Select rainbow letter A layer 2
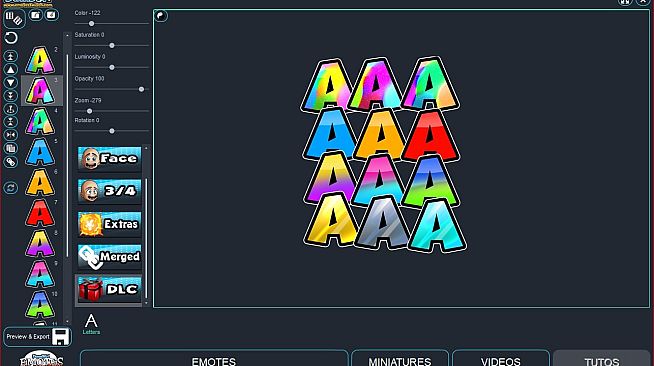Screen dimensions: 654x366 (x=40, y=60)
